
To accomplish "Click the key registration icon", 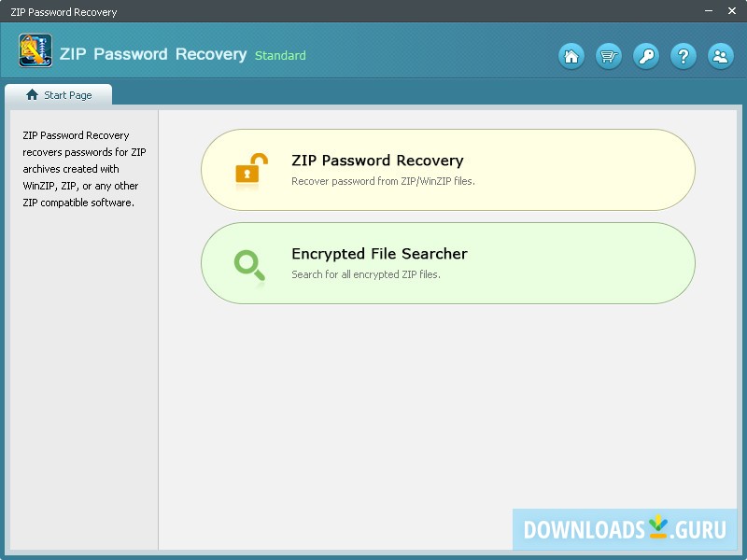I will coord(646,57).
